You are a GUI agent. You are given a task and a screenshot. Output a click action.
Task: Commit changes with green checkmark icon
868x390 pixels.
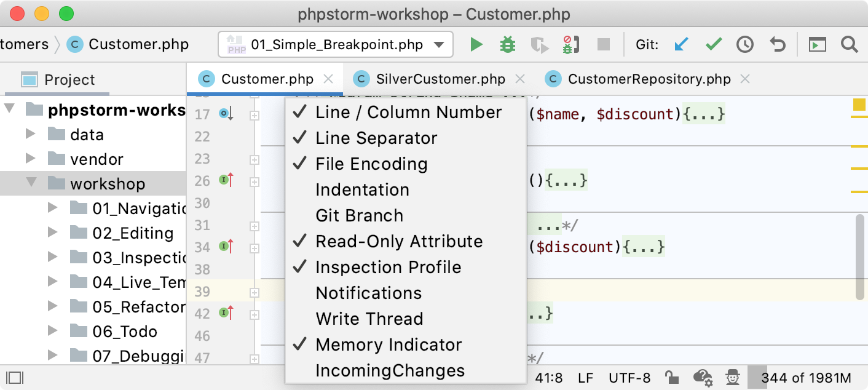click(713, 44)
